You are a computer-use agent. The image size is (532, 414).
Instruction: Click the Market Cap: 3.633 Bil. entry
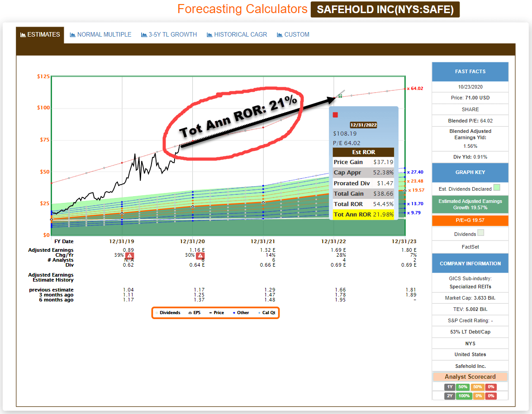(470, 298)
